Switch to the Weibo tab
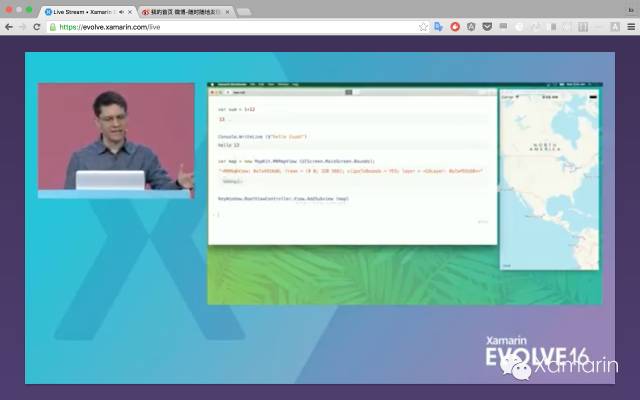This screenshot has width=640, height=400. pyautogui.click(x=186, y=12)
